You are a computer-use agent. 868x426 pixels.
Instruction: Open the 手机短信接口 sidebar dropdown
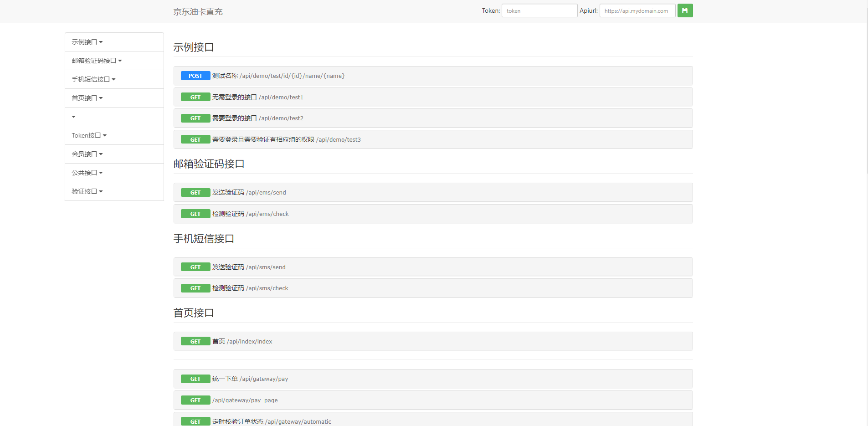tap(93, 79)
